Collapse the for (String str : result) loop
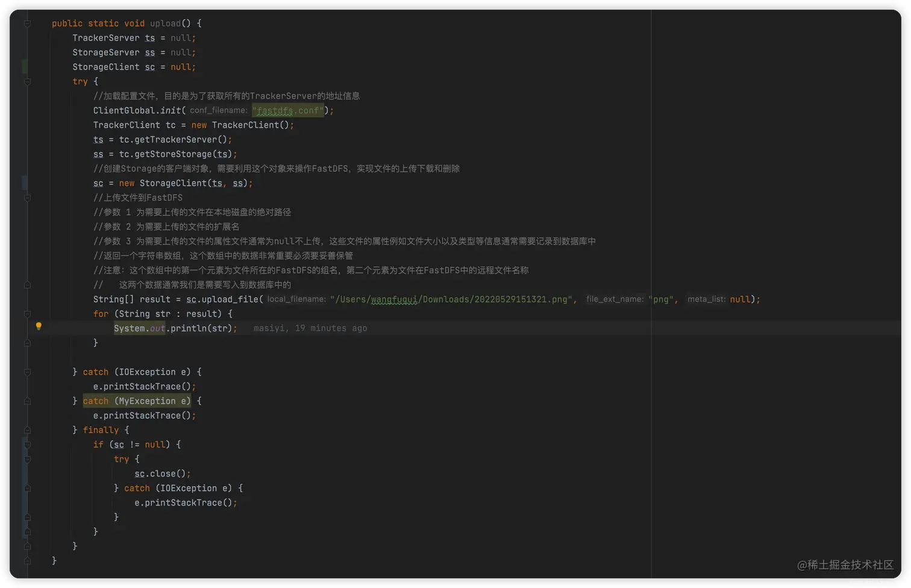 [x=27, y=314]
